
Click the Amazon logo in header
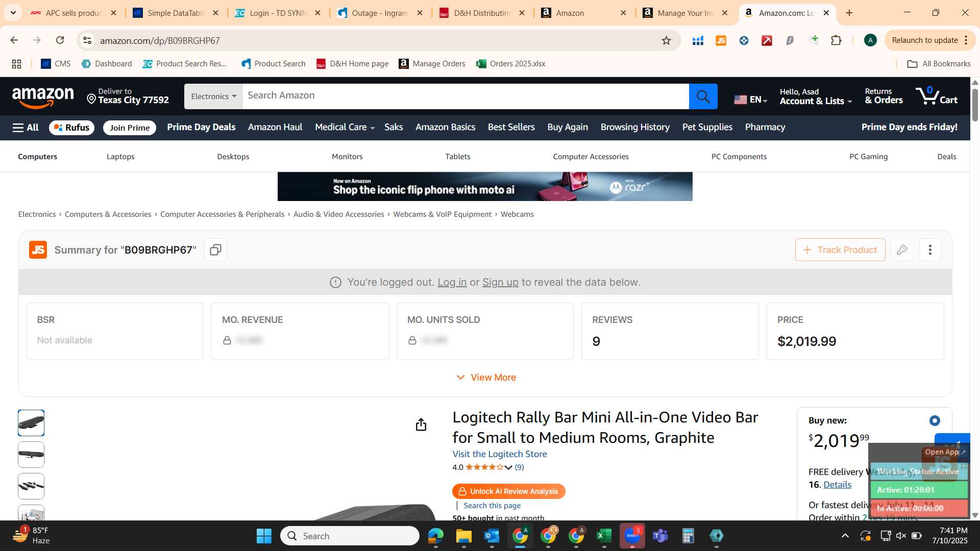point(43,97)
